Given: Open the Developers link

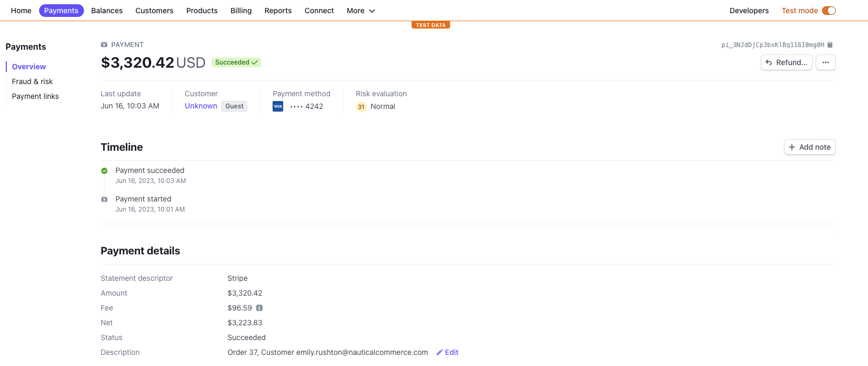Looking at the screenshot, I should point(749,11).
